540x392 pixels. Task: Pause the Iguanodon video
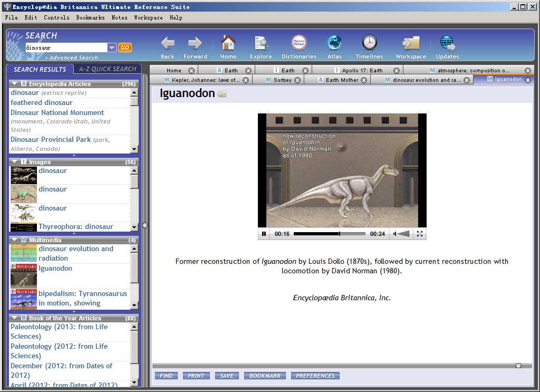[264, 234]
